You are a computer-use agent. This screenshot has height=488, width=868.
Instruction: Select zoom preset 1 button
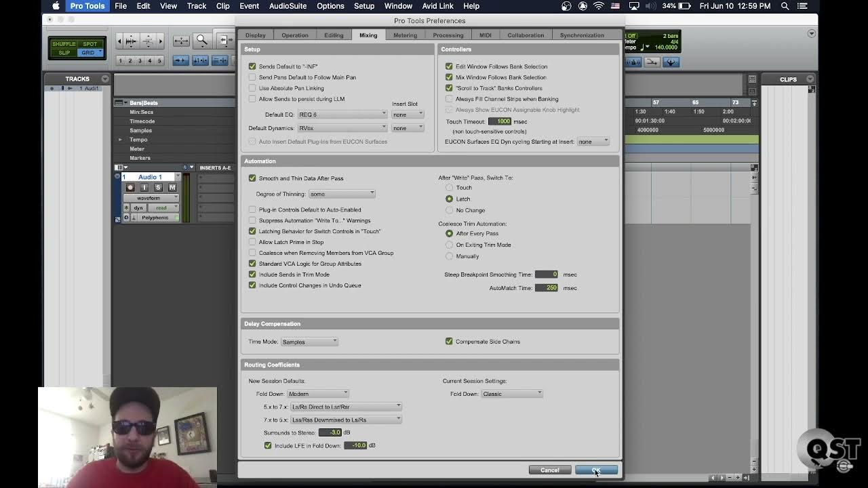pos(120,60)
